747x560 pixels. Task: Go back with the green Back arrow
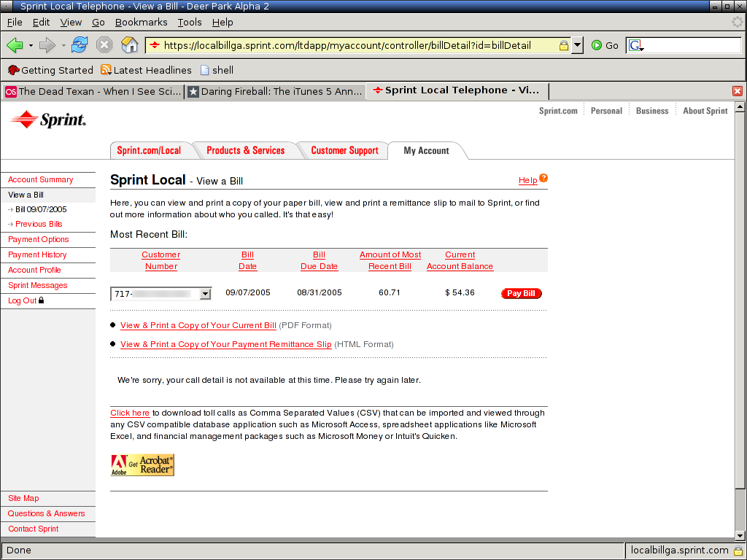tap(15, 45)
